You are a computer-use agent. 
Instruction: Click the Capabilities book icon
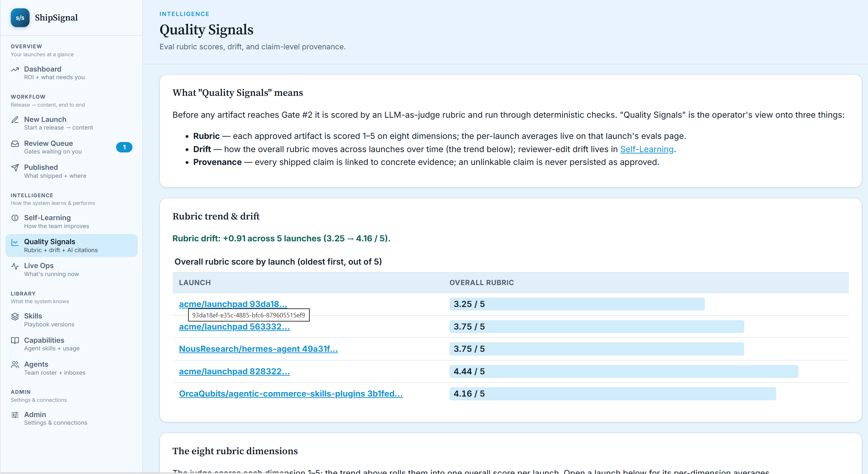pos(15,341)
